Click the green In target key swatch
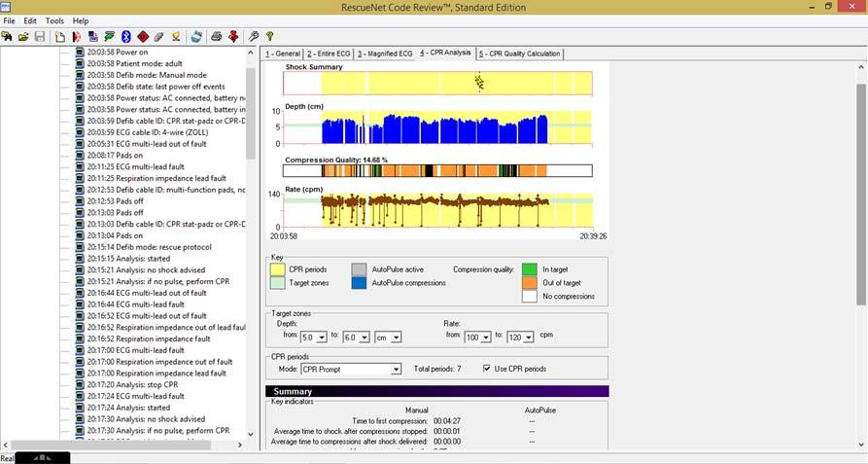The height and width of the screenshot is (464, 868). (x=529, y=269)
